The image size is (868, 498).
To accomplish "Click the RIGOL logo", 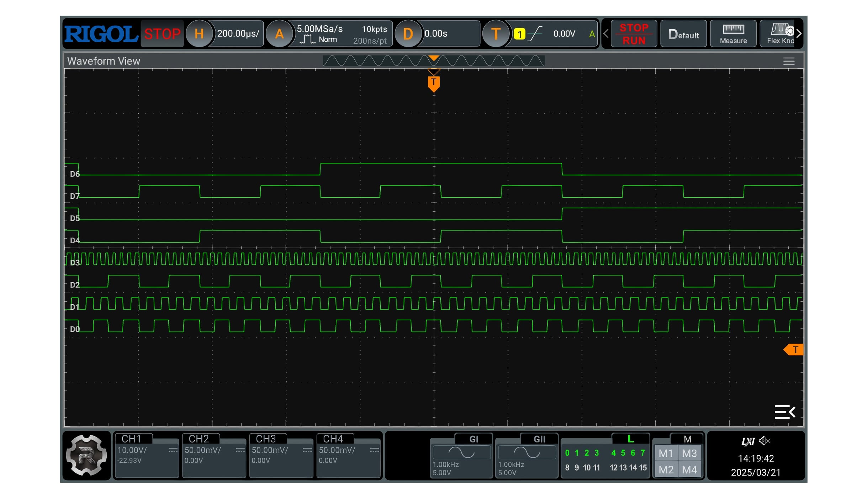I will [x=101, y=34].
